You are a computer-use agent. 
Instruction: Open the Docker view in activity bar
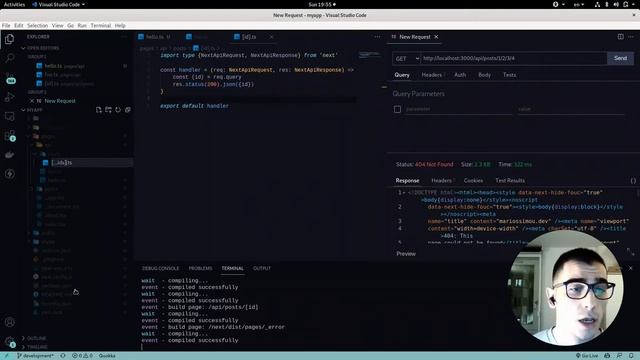pos(9,155)
